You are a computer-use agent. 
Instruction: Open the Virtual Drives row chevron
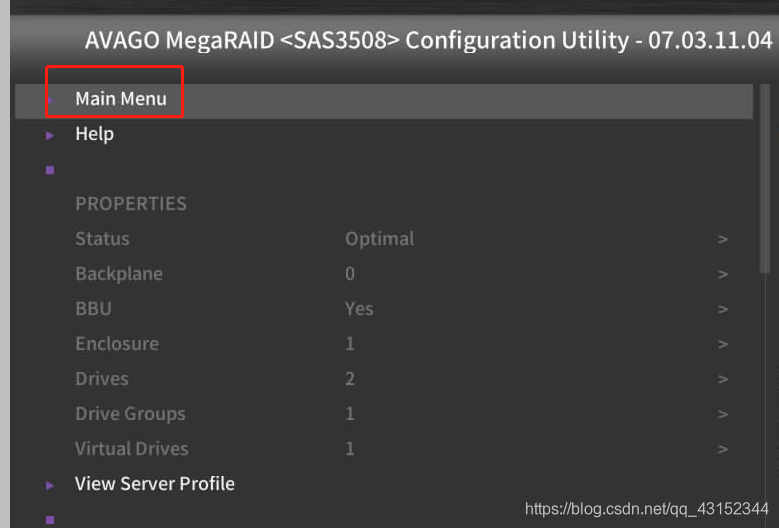[723, 450]
